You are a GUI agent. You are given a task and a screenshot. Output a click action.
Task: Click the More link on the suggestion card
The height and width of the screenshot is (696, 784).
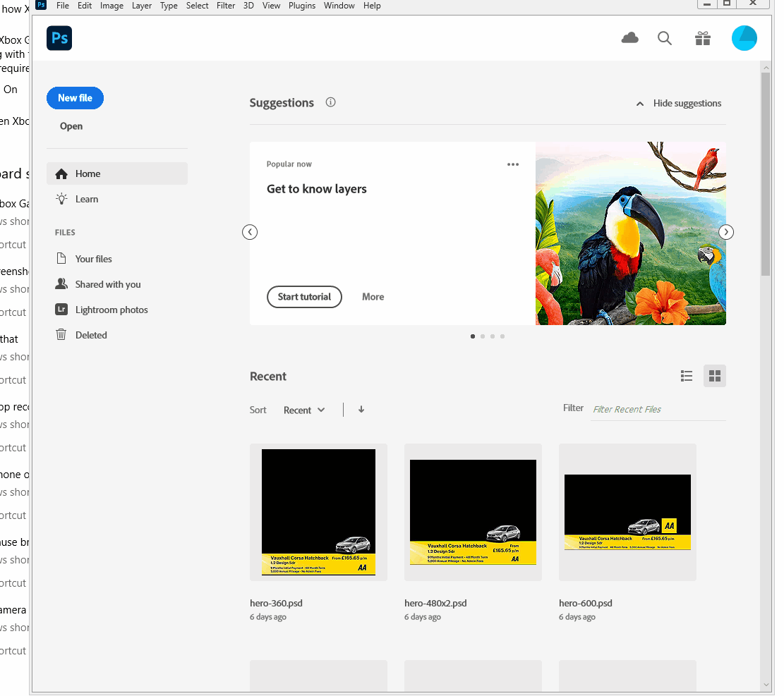pos(373,297)
